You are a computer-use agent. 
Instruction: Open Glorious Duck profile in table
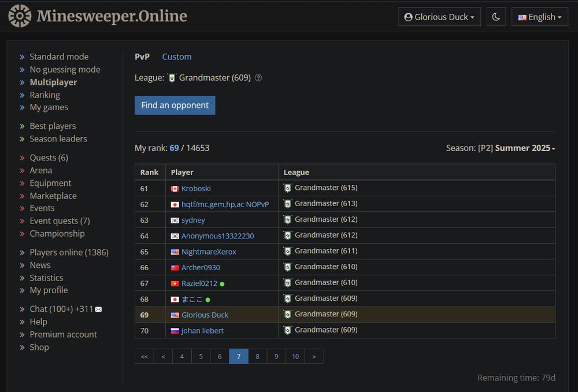click(205, 315)
